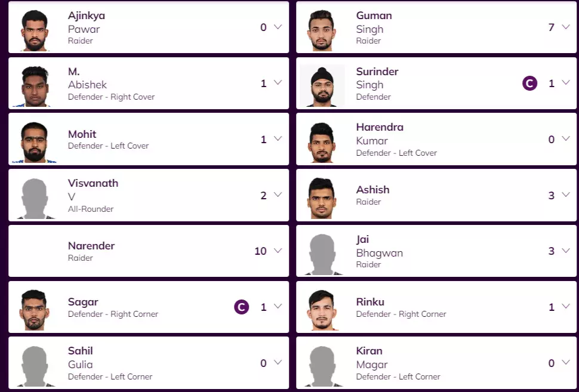This screenshot has height=392, width=579.
Task: Click Rinku's player headshot
Action: [x=322, y=309]
